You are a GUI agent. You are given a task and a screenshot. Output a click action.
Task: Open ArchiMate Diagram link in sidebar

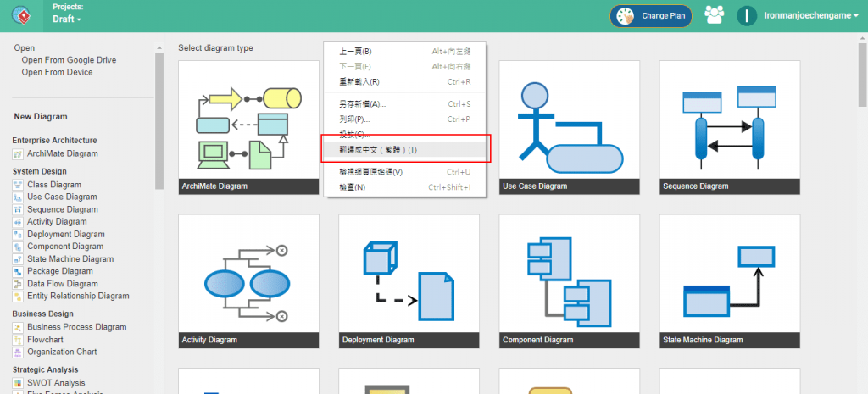coord(63,154)
